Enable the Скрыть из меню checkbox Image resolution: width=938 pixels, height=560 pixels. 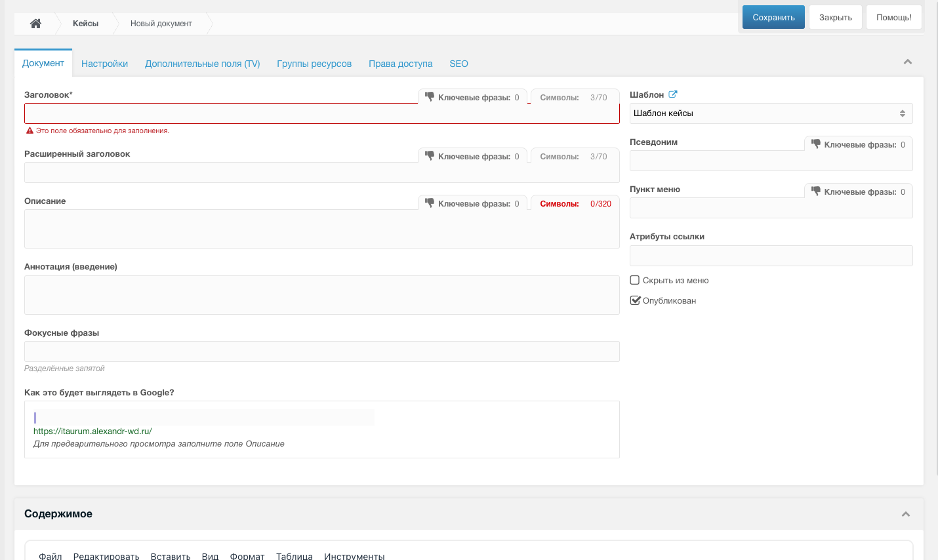635,280
